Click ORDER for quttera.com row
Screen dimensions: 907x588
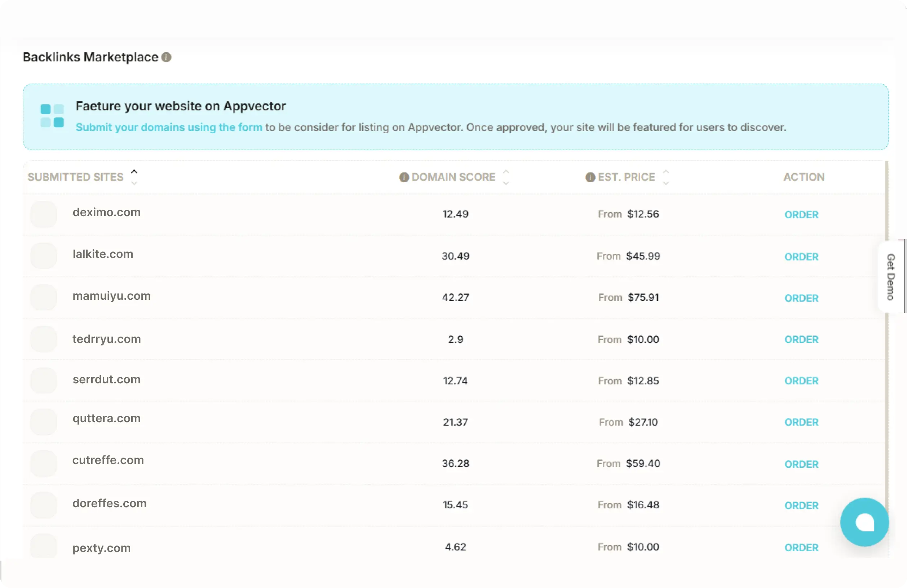click(801, 422)
